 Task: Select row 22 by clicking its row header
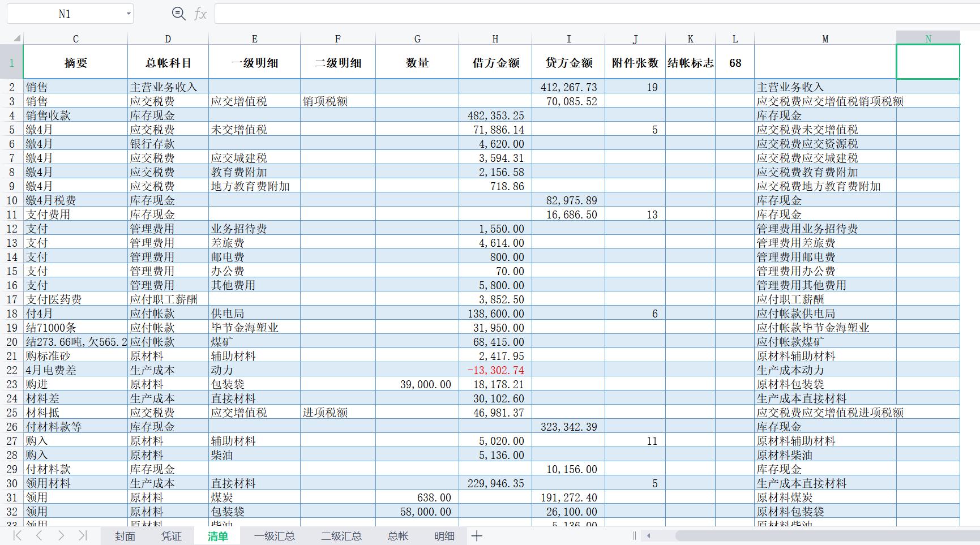click(11, 370)
